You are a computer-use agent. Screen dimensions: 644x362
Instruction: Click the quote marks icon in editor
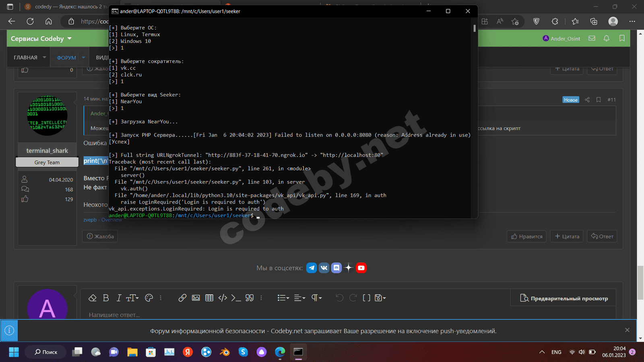[x=250, y=298]
